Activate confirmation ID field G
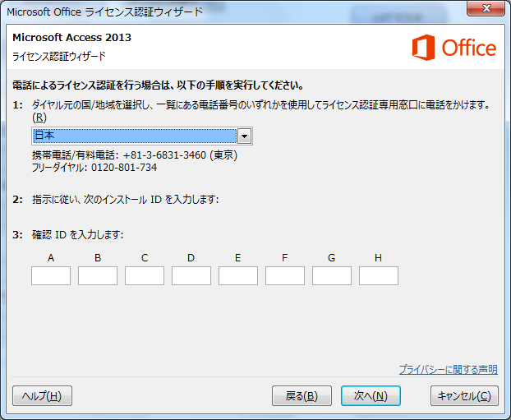511x420 pixels. (x=332, y=276)
